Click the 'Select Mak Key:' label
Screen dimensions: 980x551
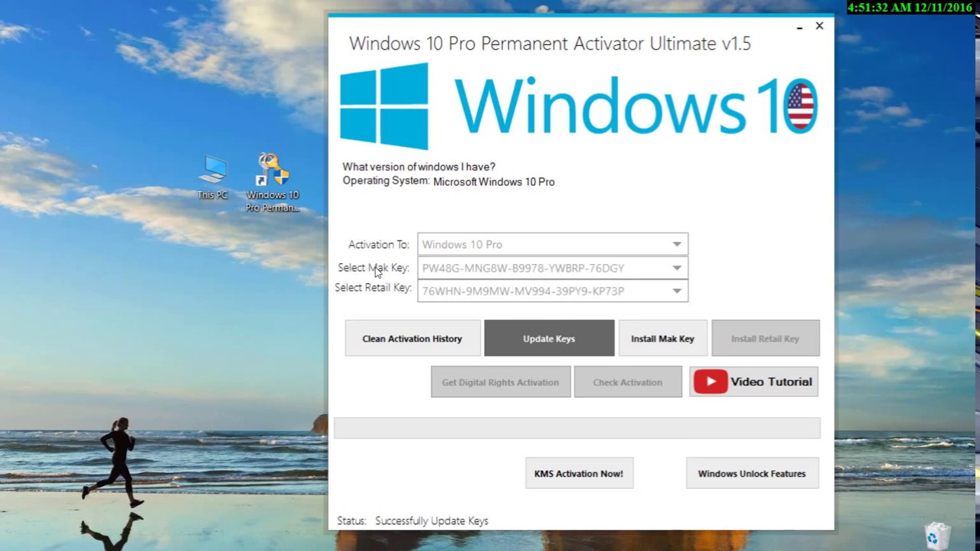pyautogui.click(x=374, y=268)
